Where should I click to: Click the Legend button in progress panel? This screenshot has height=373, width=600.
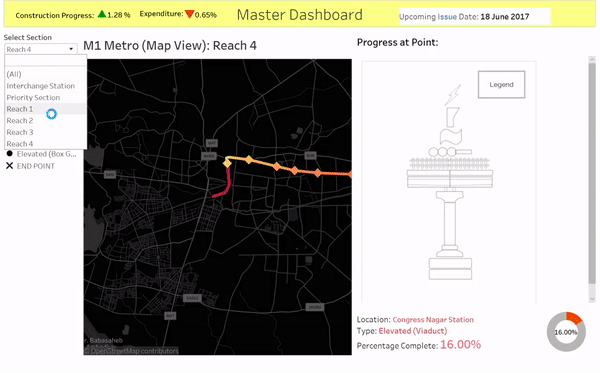click(x=501, y=85)
